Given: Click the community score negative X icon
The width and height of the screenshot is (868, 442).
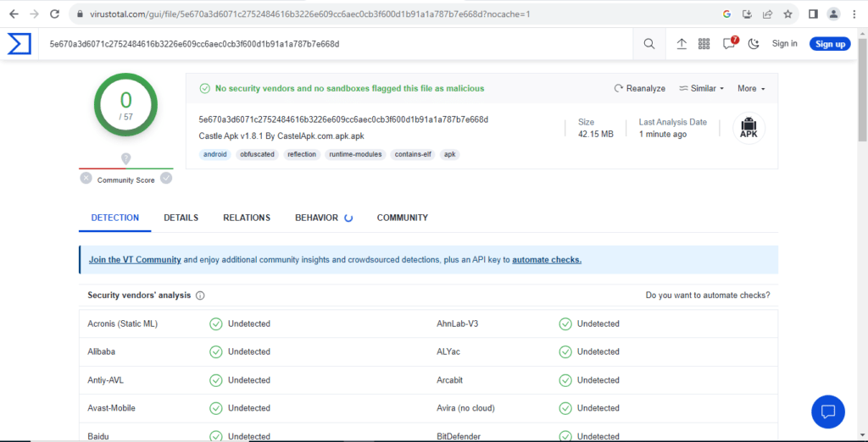Looking at the screenshot, I should (86, 178).
